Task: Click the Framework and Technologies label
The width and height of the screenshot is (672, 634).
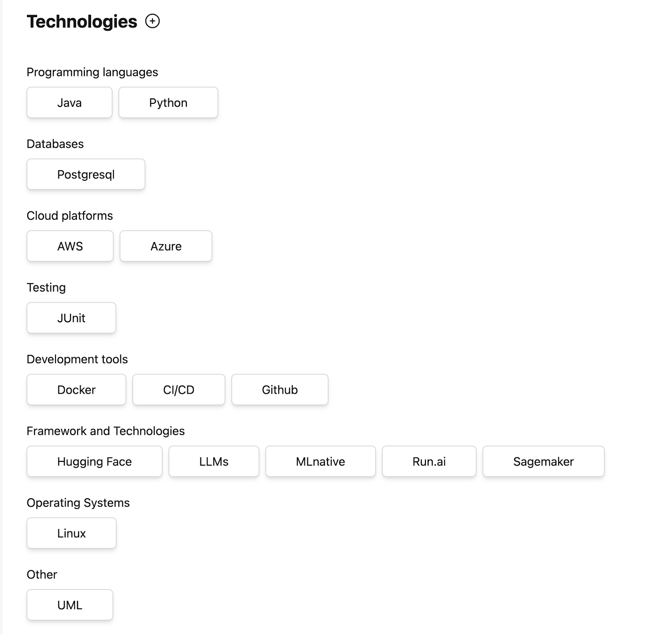Action: (x=105, y=431)
